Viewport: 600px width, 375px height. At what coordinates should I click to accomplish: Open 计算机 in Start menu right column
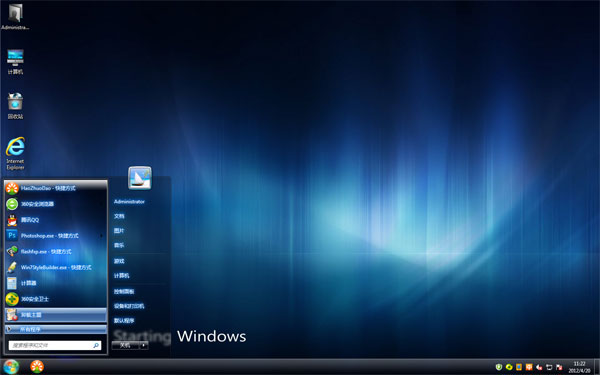click(x=121, y=276)
